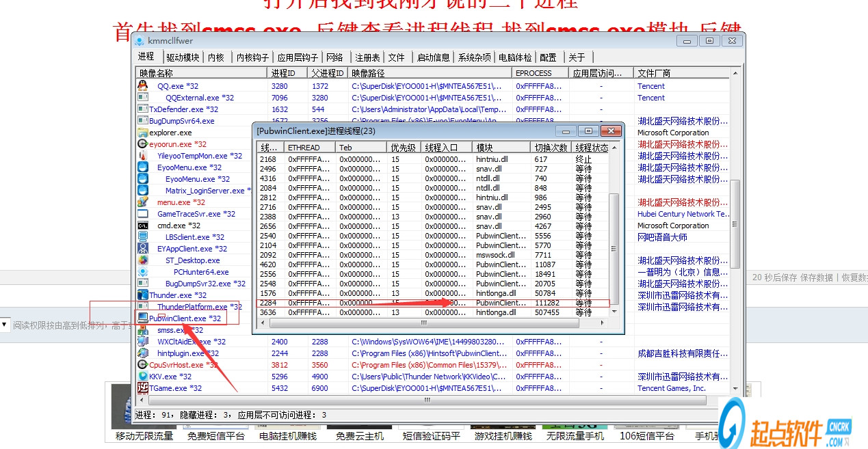Click process list scroll-up arrow

point(735,72)
